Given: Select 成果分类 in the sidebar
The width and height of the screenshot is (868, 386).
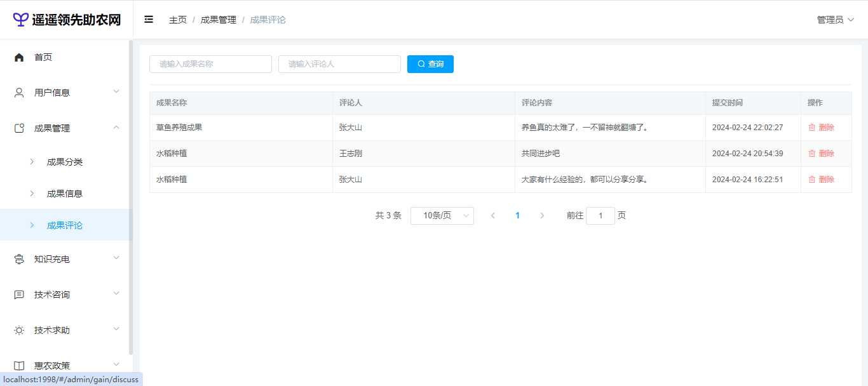Looking at the screenshot, I should tap(65, 162).
